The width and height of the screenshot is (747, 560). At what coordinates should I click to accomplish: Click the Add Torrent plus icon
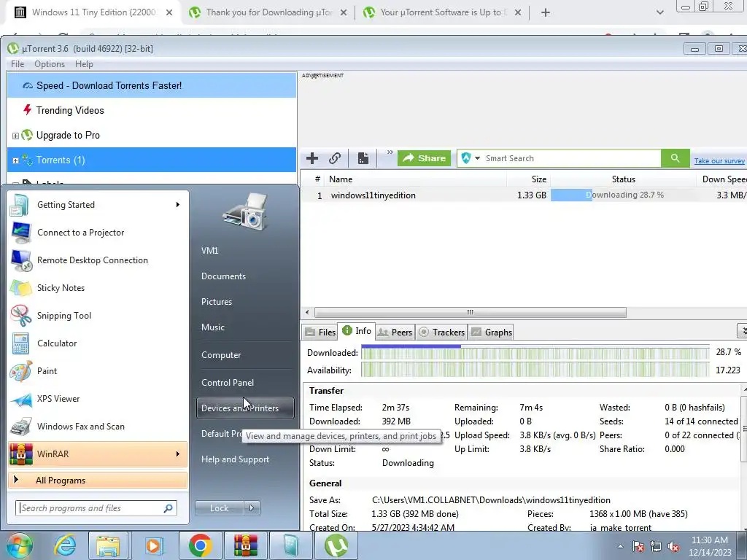[x=312, y=158]
